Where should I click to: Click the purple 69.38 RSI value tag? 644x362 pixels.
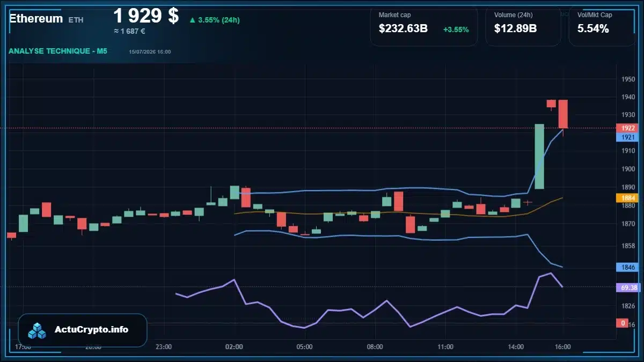(x=628, y=288)
